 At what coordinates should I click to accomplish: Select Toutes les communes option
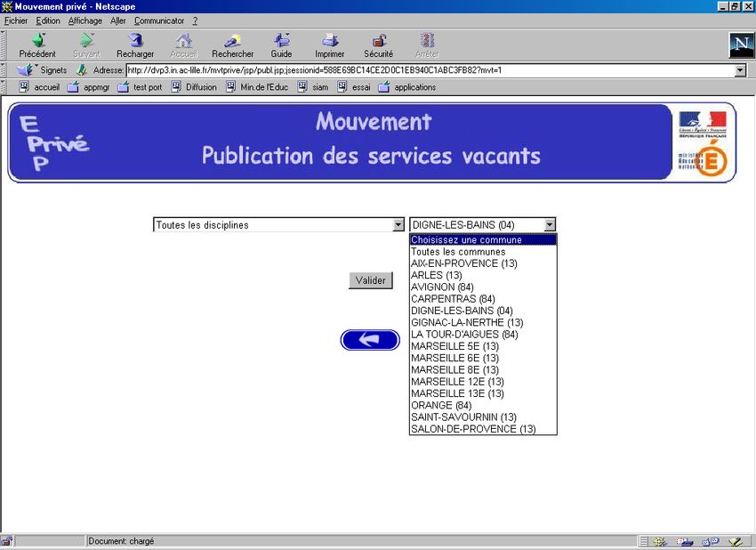pyautogui.click(x=458, y=252)
